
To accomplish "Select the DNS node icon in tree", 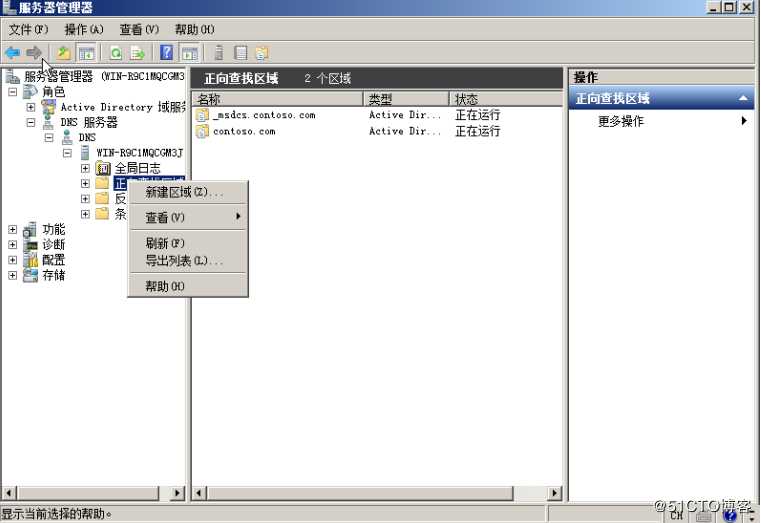I will 67,138.
